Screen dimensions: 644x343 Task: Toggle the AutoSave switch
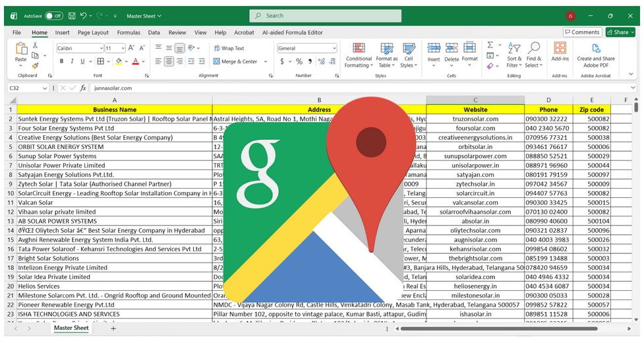click(54, 16)
